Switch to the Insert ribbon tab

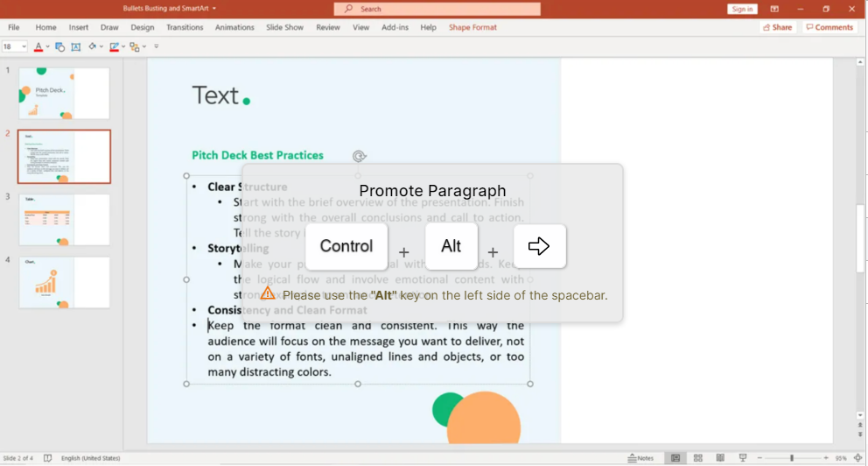[79, 27]
